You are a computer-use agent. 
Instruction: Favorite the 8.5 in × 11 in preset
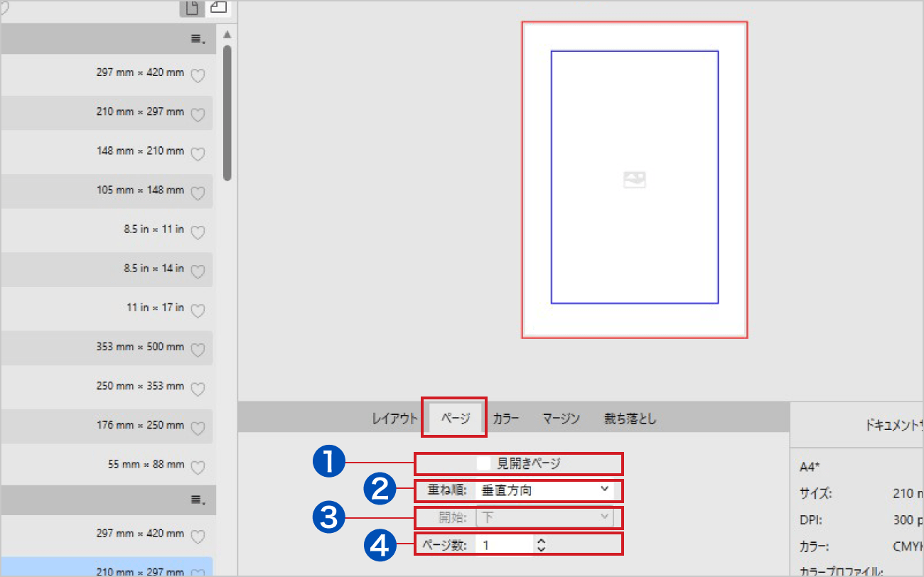[198, 232]
